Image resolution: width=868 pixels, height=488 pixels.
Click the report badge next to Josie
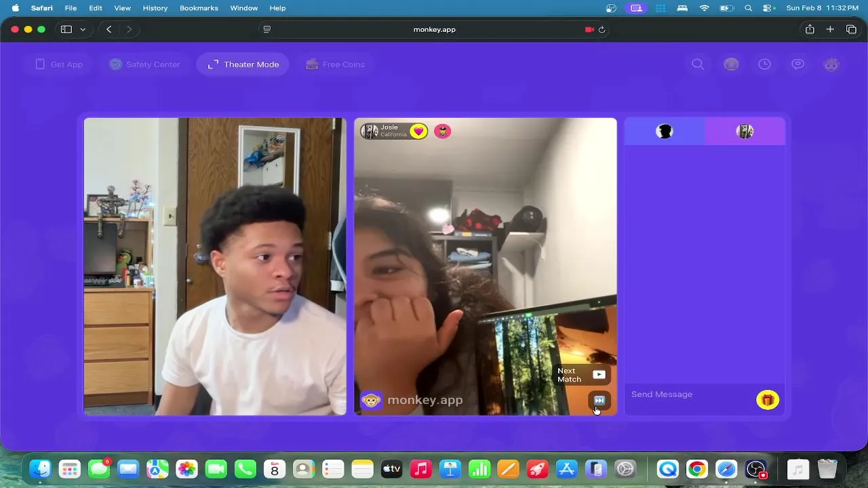pos(443,131)
